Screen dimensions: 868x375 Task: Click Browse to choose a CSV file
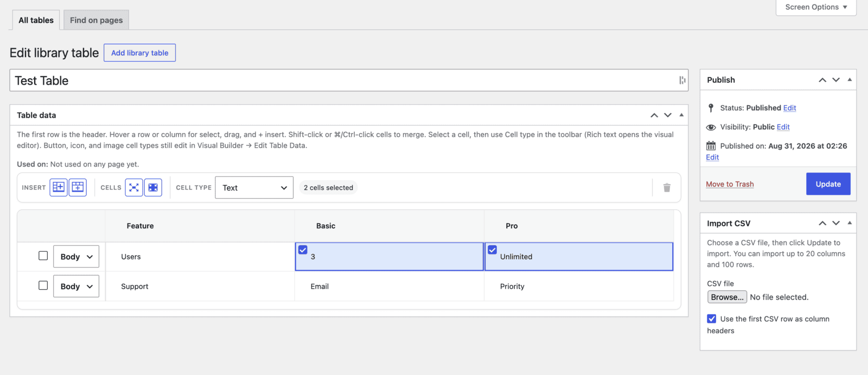click(x=727, y=297)
